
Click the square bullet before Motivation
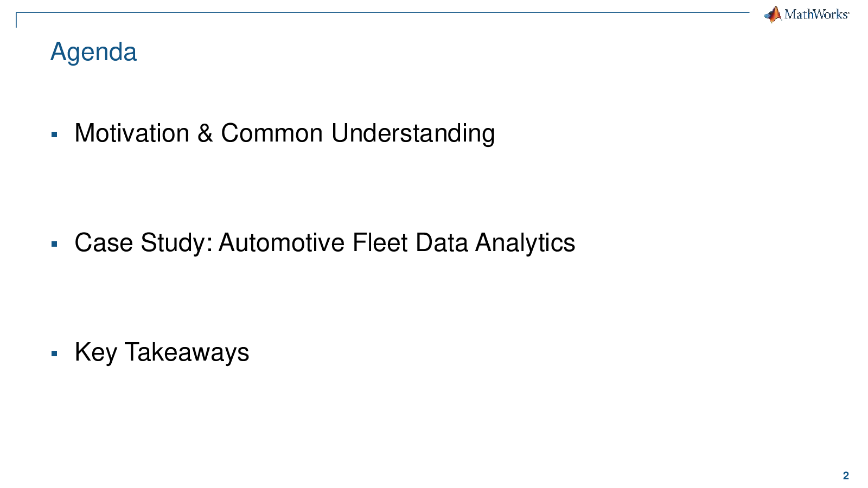(54, 134)
